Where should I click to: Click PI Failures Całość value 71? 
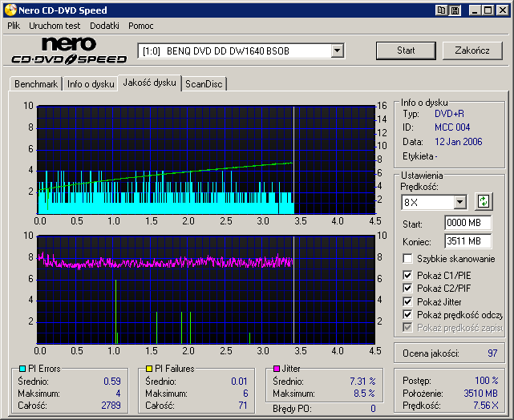point(243,406)
